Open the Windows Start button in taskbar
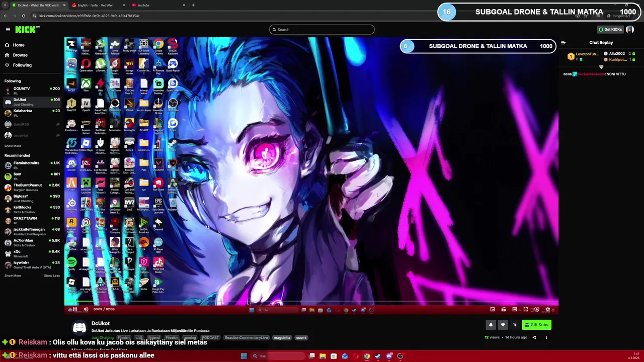644x362 pixels. pyautogui.click(x=244, y=356)
